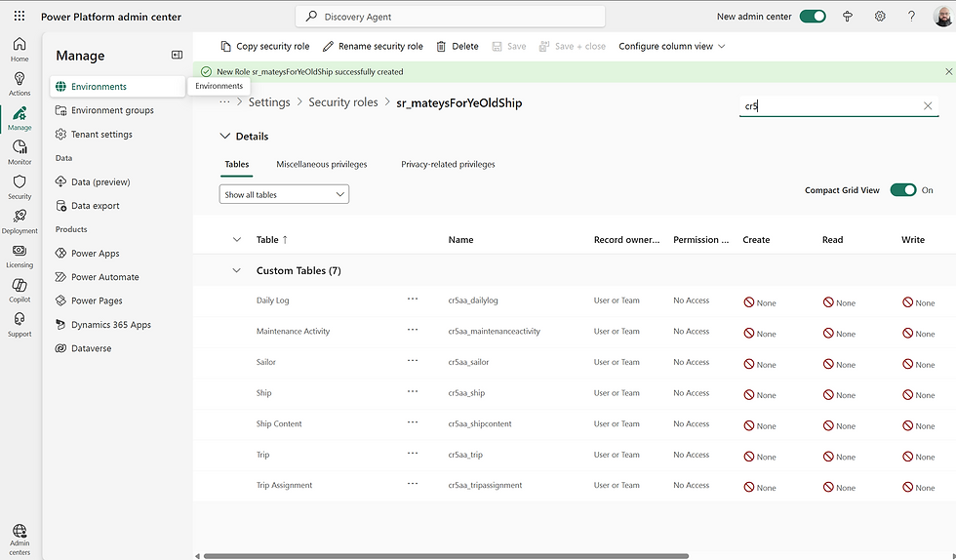This screenshot has height=560, width=956.
Task: Go to Settings breadcrumb link
Action: pyautogui.click(x=269, y=102)
